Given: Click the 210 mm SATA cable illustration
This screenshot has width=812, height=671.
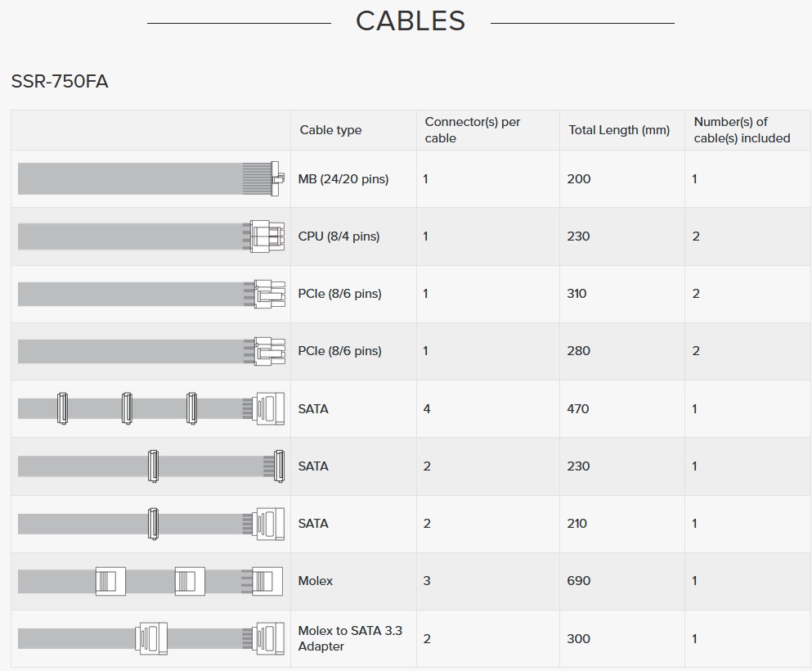Looking at the screenshot, I should 151,524.
